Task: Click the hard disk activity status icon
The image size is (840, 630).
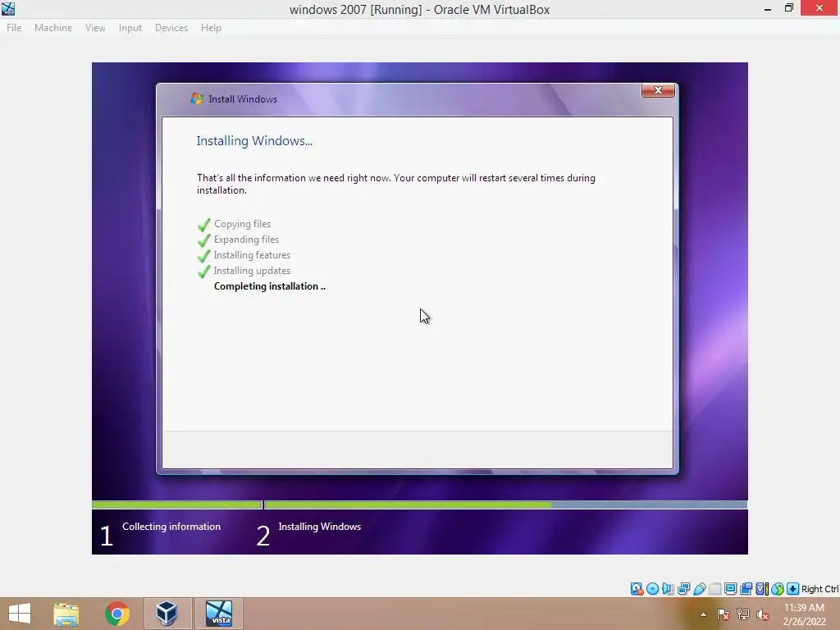Action: pos(637,589)
